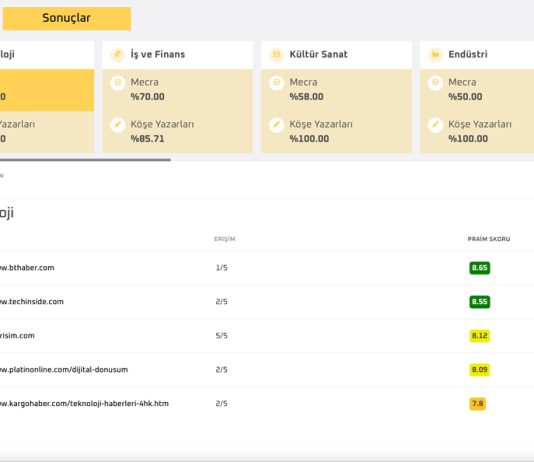Select the Kültür Sanat category icon
This screenshot has height=462, width=534.
point(277,54)
